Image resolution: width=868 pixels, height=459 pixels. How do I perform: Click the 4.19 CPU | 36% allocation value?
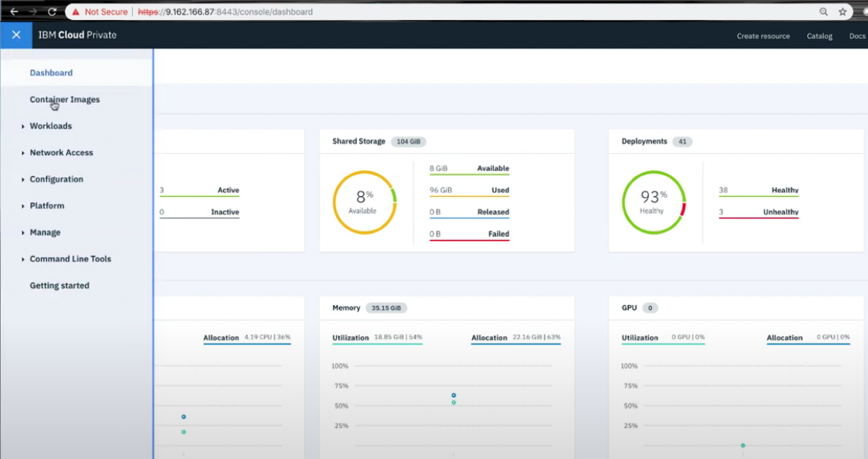[268, 338]
